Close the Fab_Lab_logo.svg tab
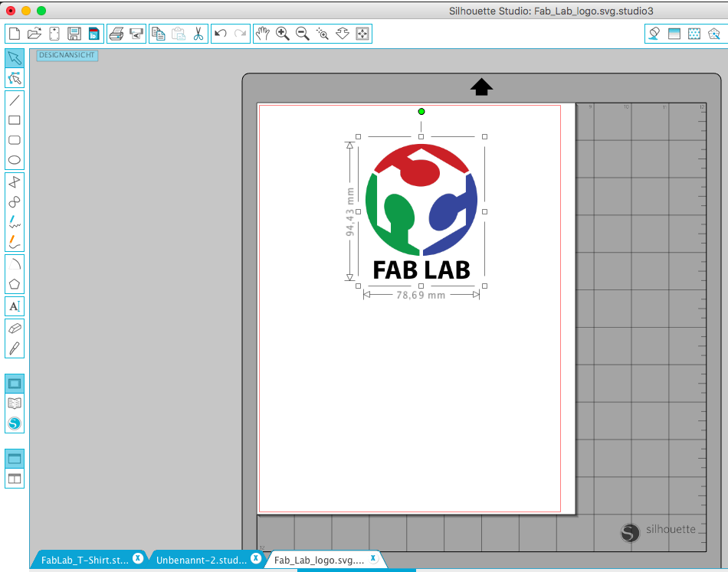This screenshot has width=728, height=572. click(x=373, y=558)
